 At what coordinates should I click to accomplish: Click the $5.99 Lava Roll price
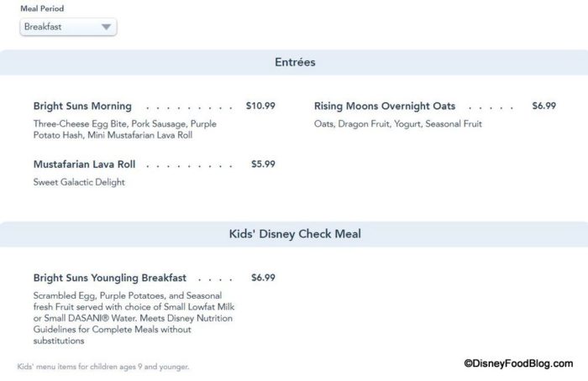(x=263, y=164)
